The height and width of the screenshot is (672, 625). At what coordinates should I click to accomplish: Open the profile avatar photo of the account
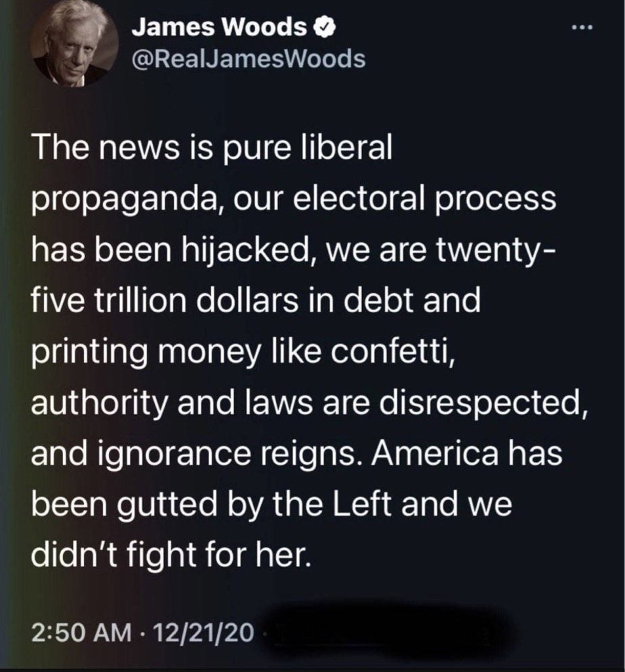[74, 44]
